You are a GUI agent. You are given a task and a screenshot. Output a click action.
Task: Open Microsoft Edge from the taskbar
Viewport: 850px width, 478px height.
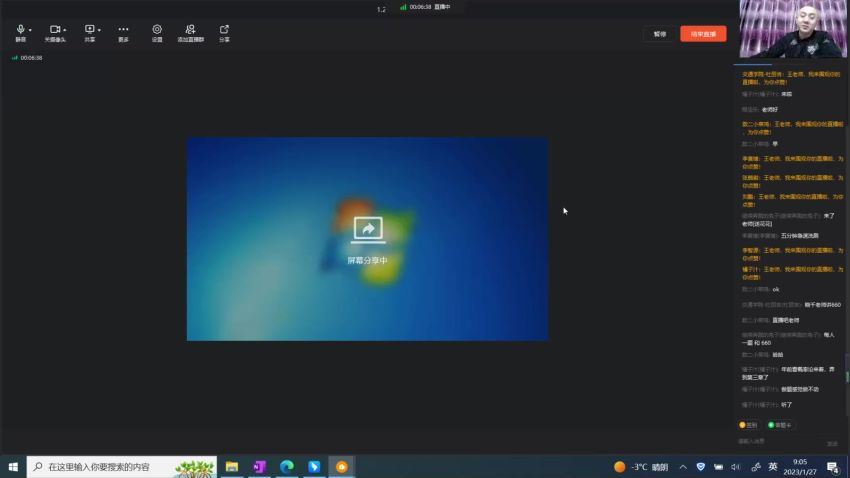pyautogui.click(x=287, y=467)
